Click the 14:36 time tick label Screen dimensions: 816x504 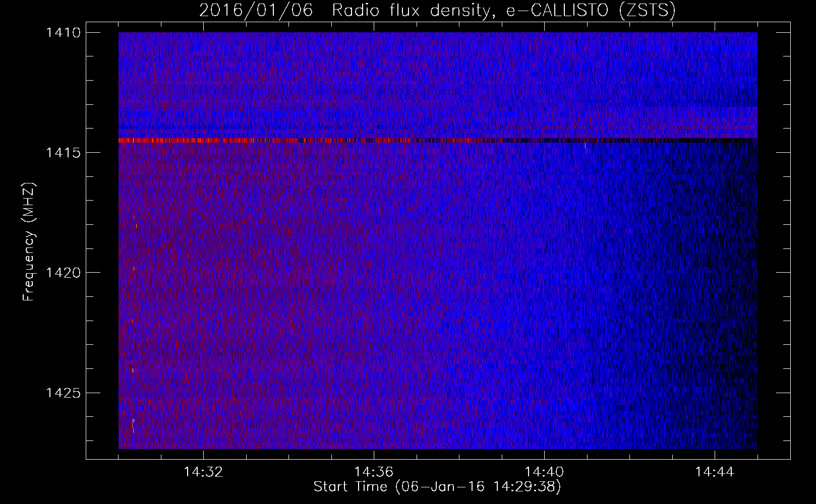374,472
